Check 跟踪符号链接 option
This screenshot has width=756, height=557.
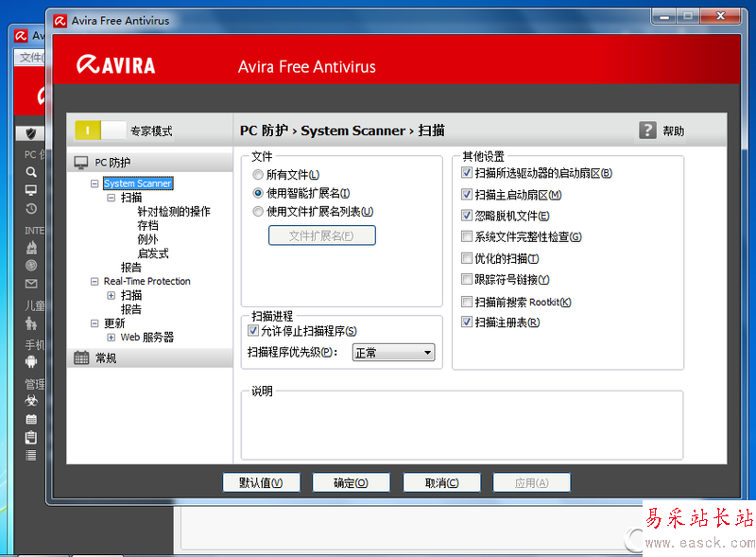click(466, 279)
